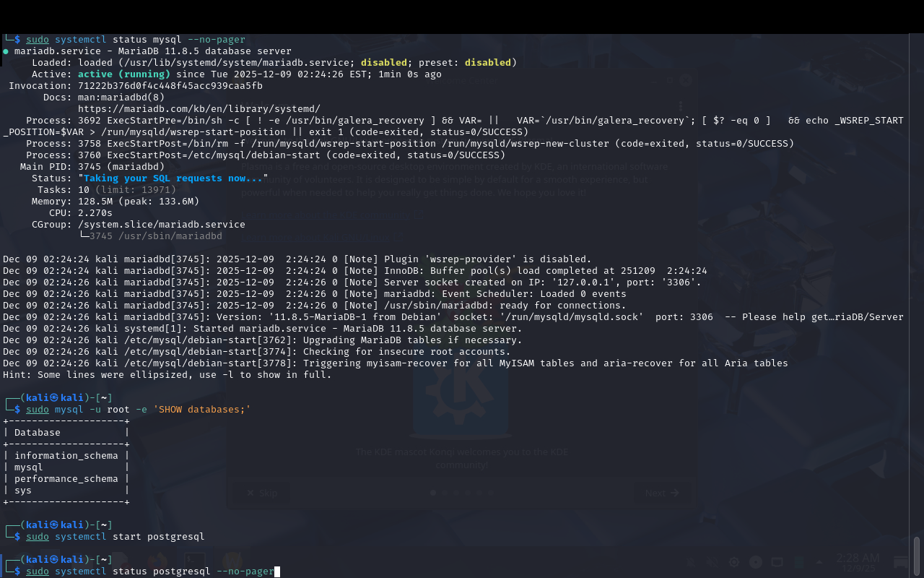Expand hidden system tray icons arrow
924x578 pixels.
(819, 562)
